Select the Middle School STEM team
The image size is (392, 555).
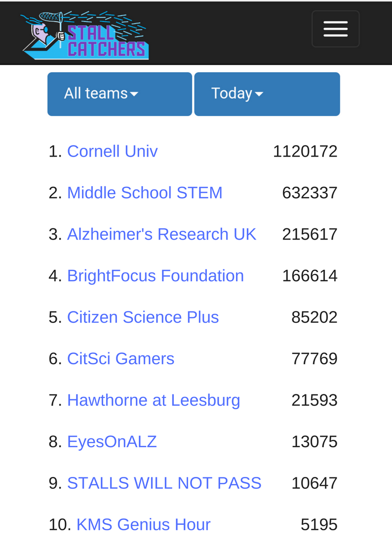[145, 193]
